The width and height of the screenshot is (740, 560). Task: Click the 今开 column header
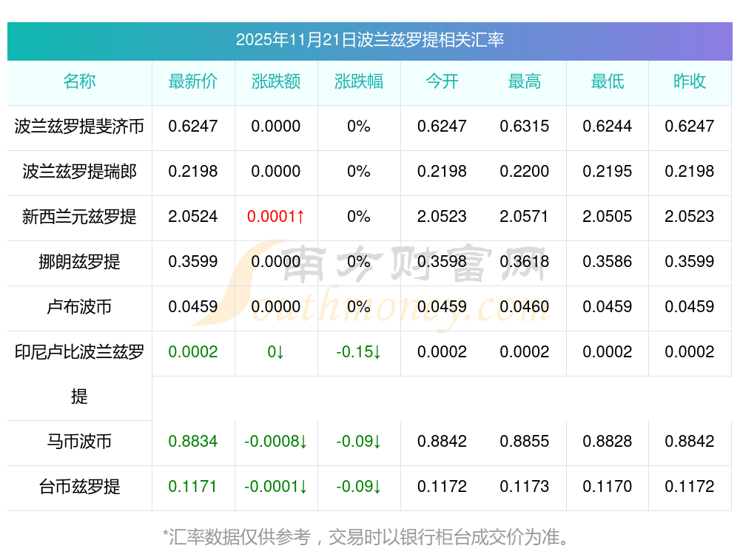(442, 81)
